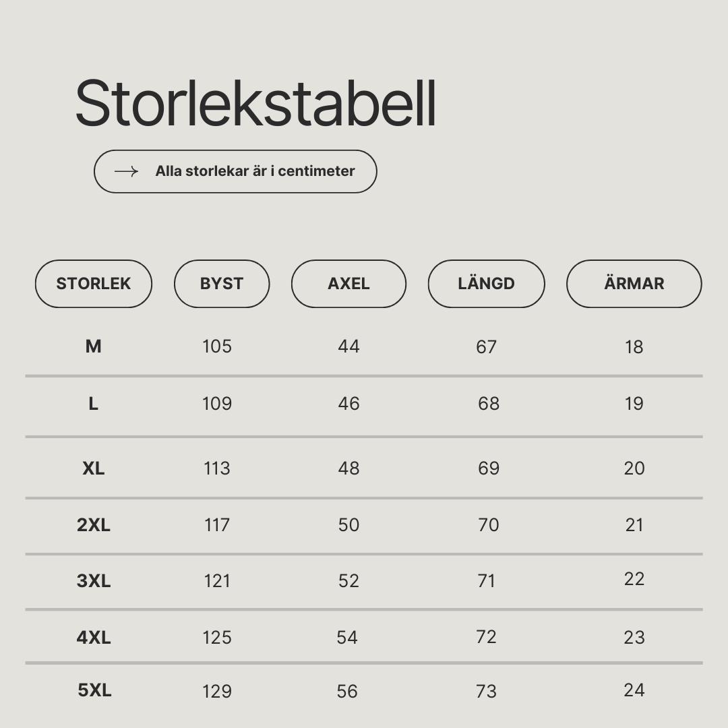Select size 5XL row label
The width and height of the screenshot is (728, 728).
[x=95, y=690]
